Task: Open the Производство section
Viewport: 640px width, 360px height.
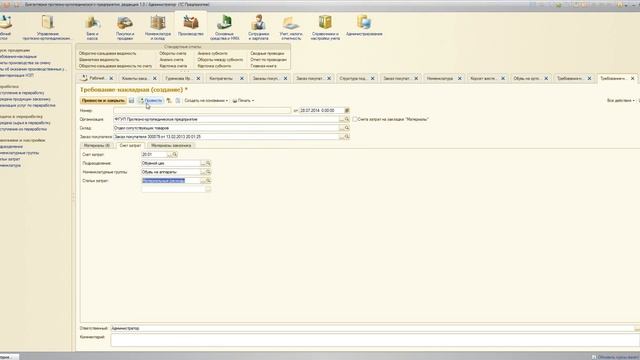Action: [191, 26]
